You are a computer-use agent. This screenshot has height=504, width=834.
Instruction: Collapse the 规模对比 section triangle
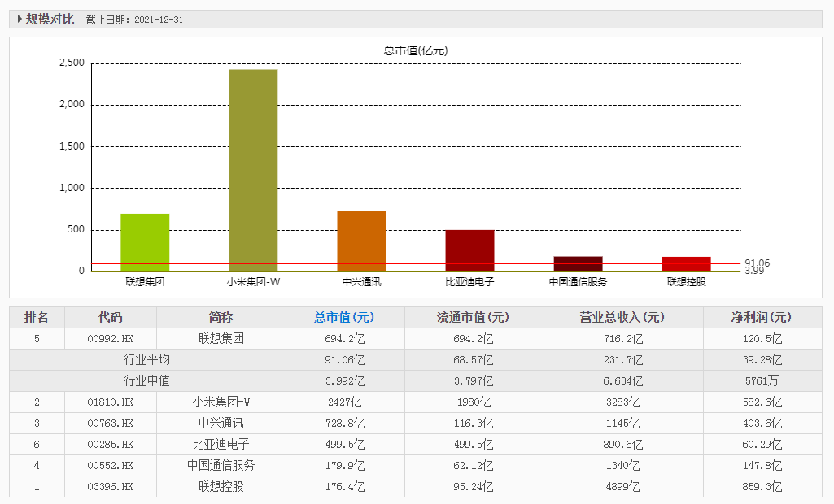[x=20, y=20]
